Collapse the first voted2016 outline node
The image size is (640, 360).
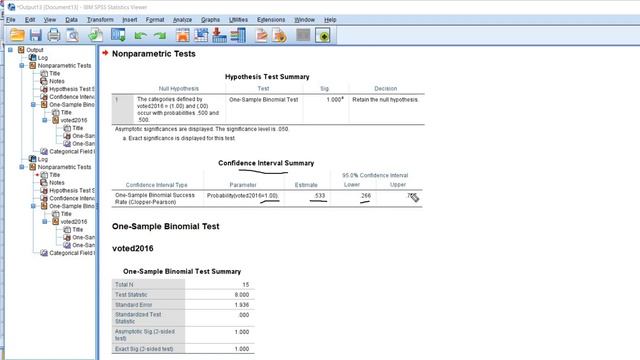[45, 120]
